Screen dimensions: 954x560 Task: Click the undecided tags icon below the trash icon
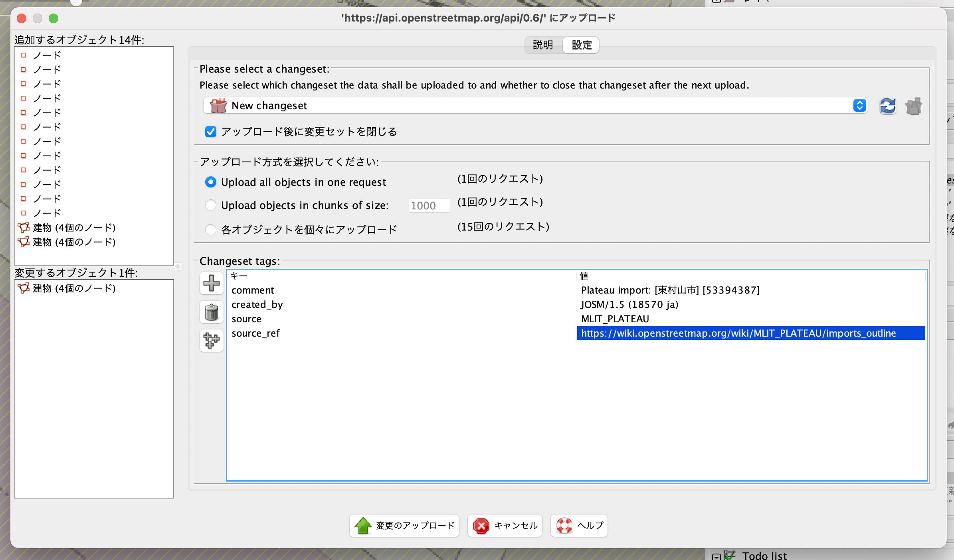(211, 340)
